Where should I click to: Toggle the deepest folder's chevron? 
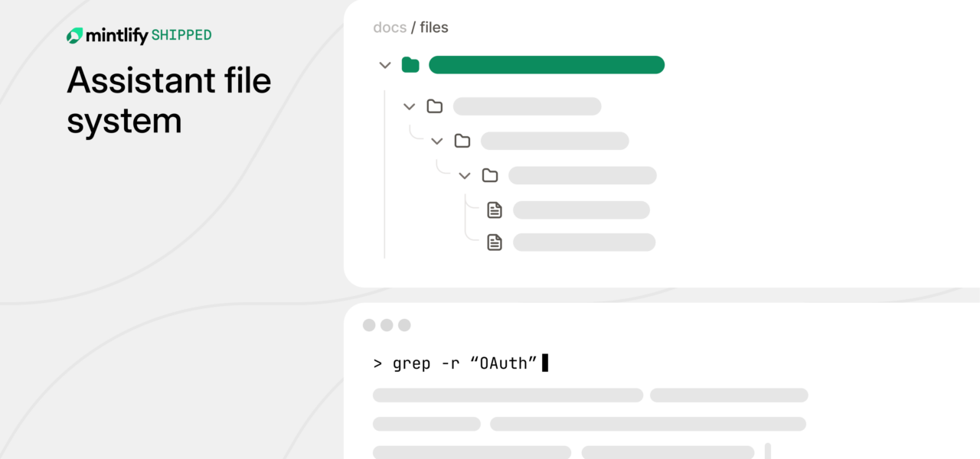click(x=464, y=175)
